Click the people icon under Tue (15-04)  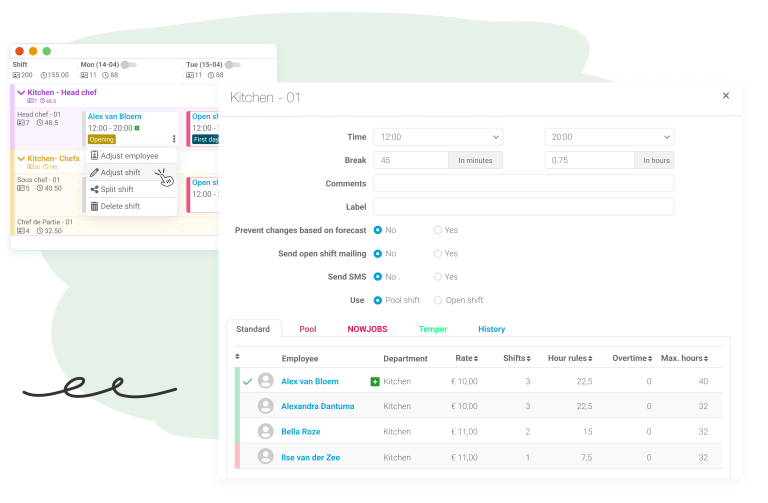tap(190, 75)
